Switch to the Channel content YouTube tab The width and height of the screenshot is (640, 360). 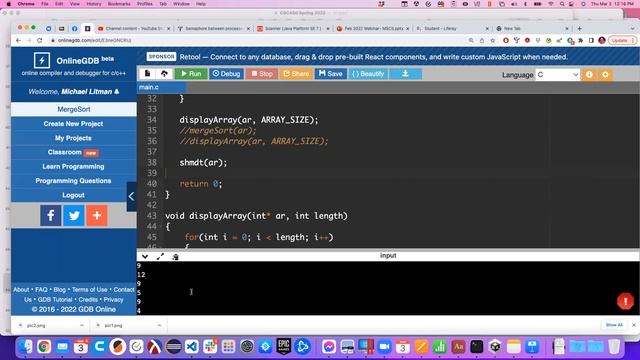click(133, 29)
